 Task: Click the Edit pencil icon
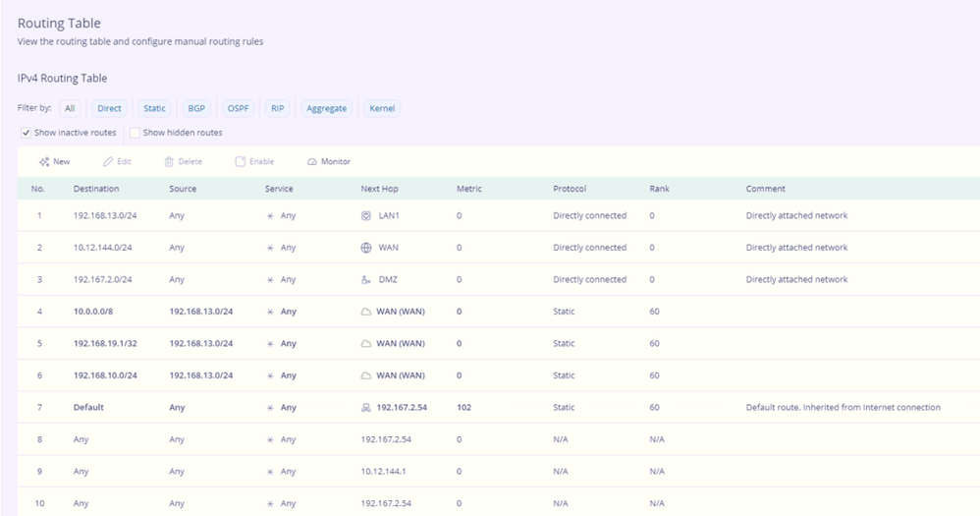tap(108, 161)
